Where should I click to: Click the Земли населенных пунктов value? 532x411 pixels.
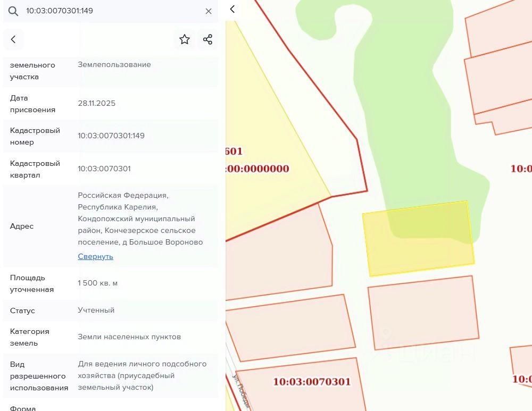coord(129,337)
